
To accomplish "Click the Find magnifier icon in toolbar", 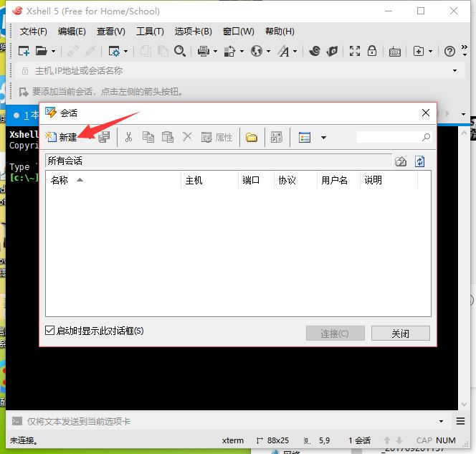I will click(x=180, y=51).
